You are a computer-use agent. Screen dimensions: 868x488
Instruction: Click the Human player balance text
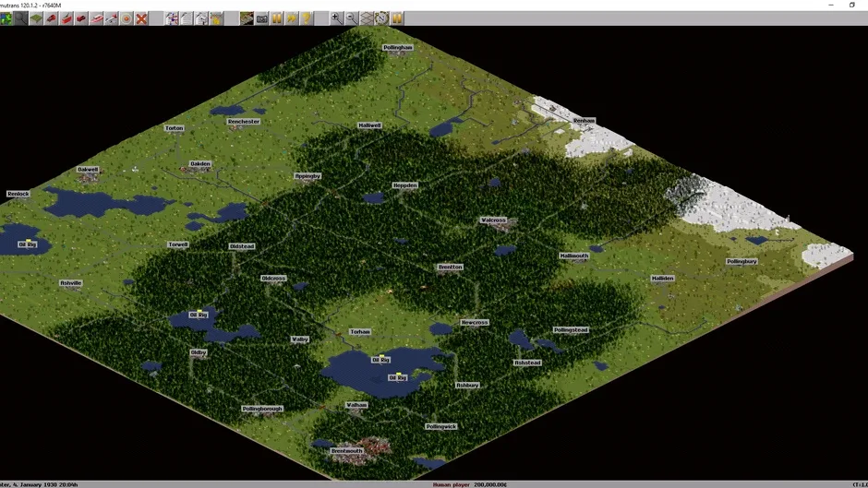(x=469, y=484)
